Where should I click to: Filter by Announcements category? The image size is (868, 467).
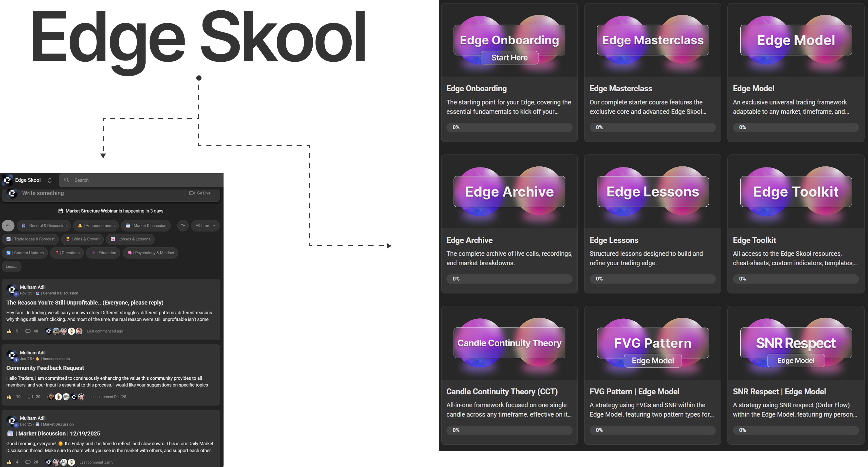[x=96, y=226]
